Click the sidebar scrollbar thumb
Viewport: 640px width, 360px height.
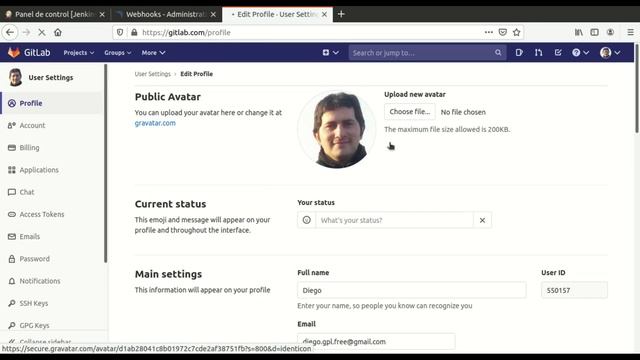coord(106,163)
